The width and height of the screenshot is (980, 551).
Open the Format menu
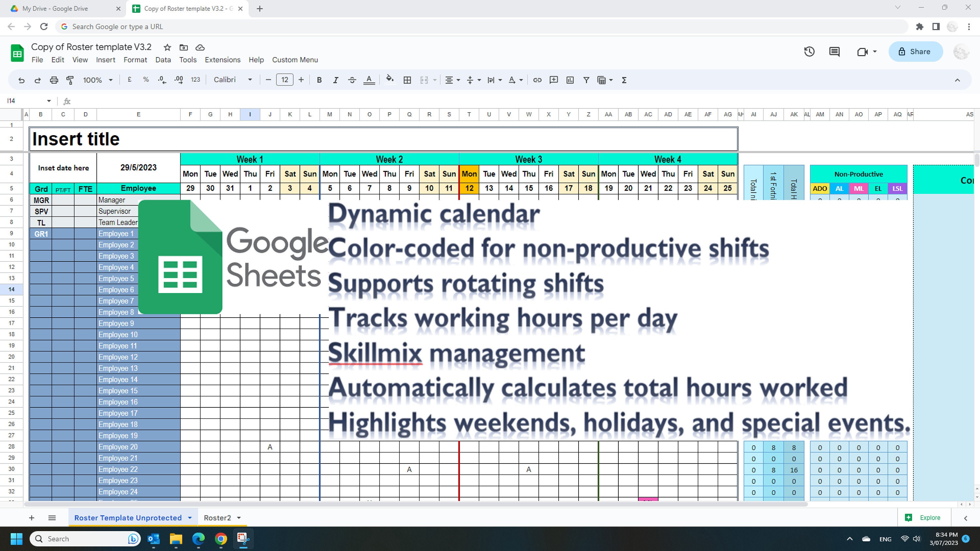[135, 60]
